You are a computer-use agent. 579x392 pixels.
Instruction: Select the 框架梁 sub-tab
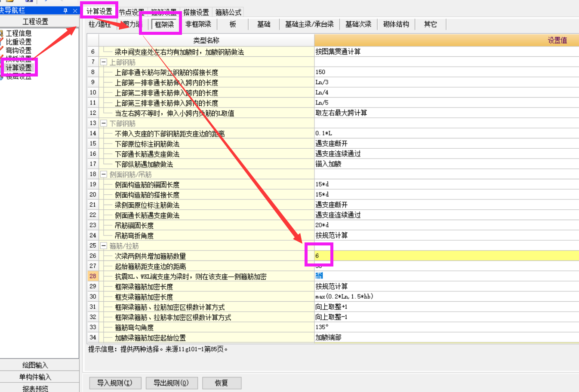tap(164, 24)
